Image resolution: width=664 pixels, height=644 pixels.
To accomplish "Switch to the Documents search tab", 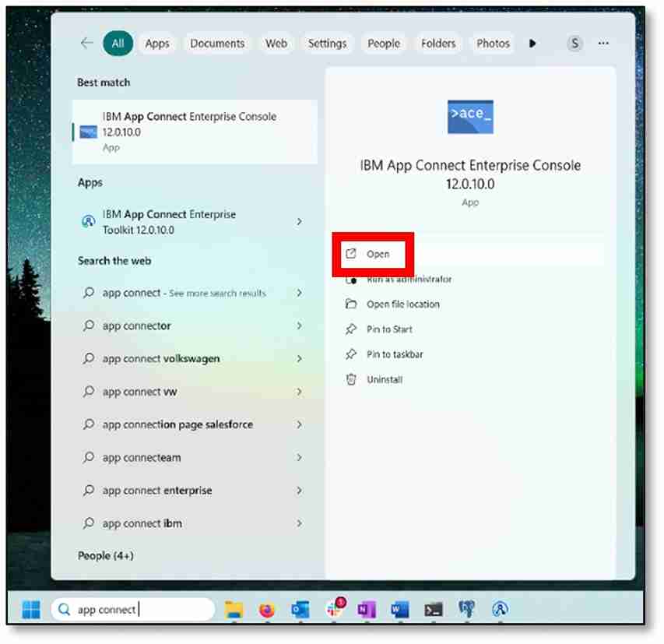I will [217, 43].
